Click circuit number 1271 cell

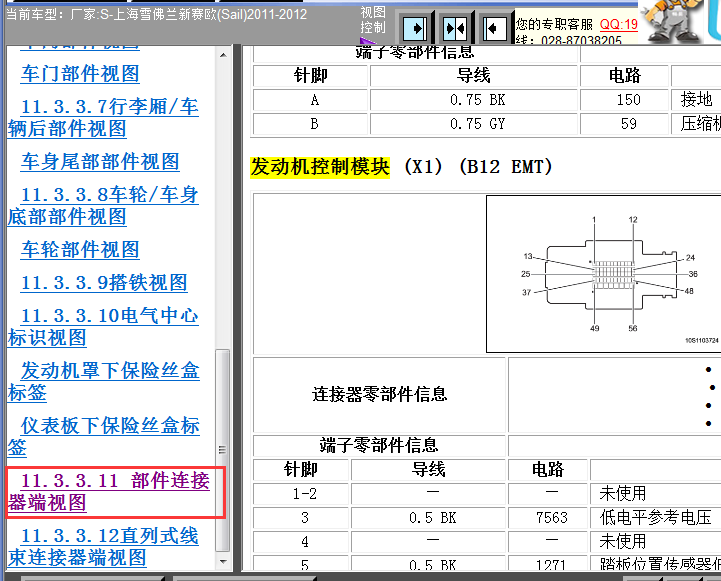click(548, 564)
